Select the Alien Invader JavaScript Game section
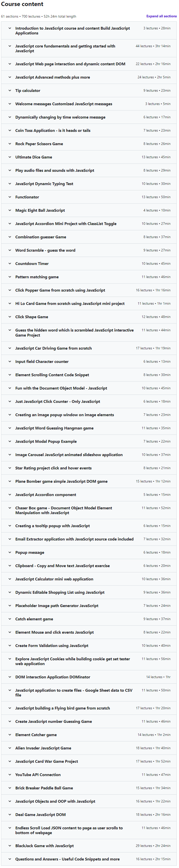The height and width of the screenshot is (868, 179). [x=43, y=748]
